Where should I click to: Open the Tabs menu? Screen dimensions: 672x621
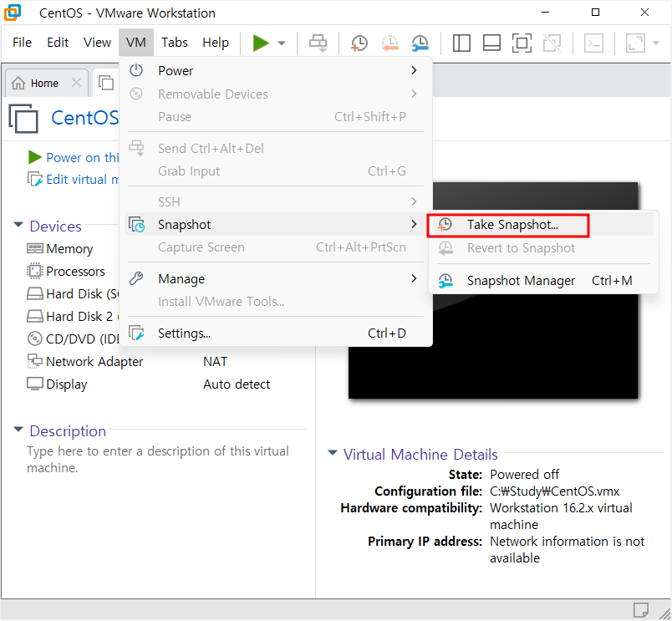pos(174,43)
